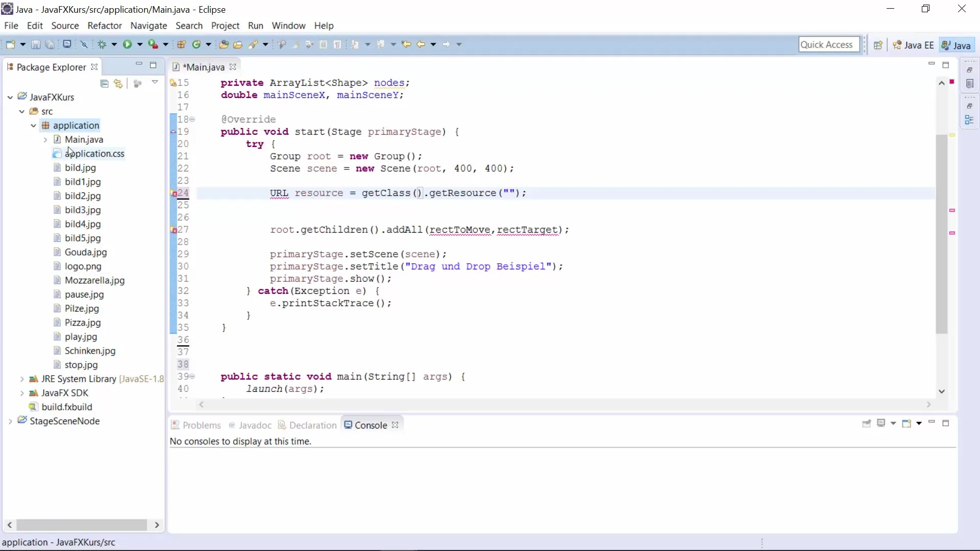Navigate Back with yellow left arrow

click(421, 44)
